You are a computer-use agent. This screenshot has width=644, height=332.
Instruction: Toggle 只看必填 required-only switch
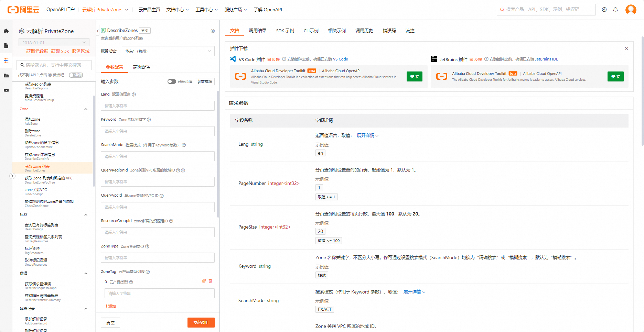[172, 81]
